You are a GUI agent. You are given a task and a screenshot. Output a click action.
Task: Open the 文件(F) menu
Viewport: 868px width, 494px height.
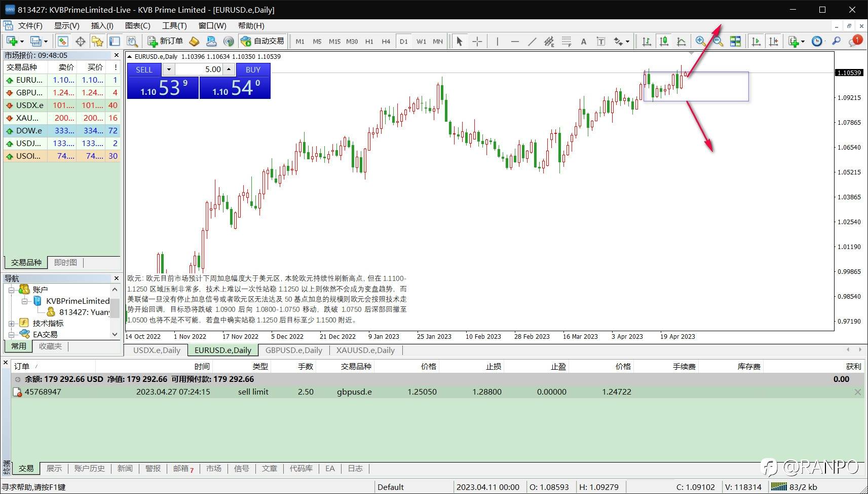pyautogui.click(x=30, y=25)
